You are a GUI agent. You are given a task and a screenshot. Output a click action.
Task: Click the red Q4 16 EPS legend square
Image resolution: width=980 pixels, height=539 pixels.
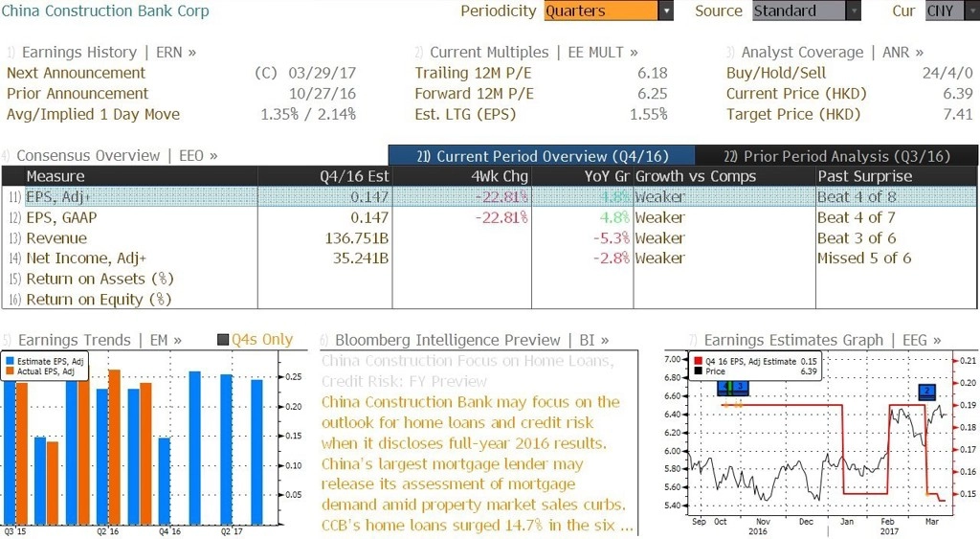pyautogui.click(x=698, y=362)
